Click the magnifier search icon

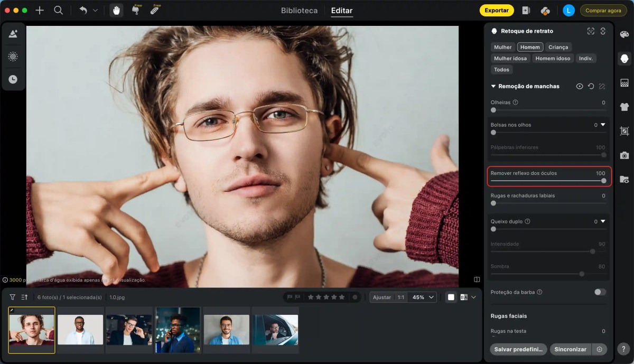[x=59, y=11]
